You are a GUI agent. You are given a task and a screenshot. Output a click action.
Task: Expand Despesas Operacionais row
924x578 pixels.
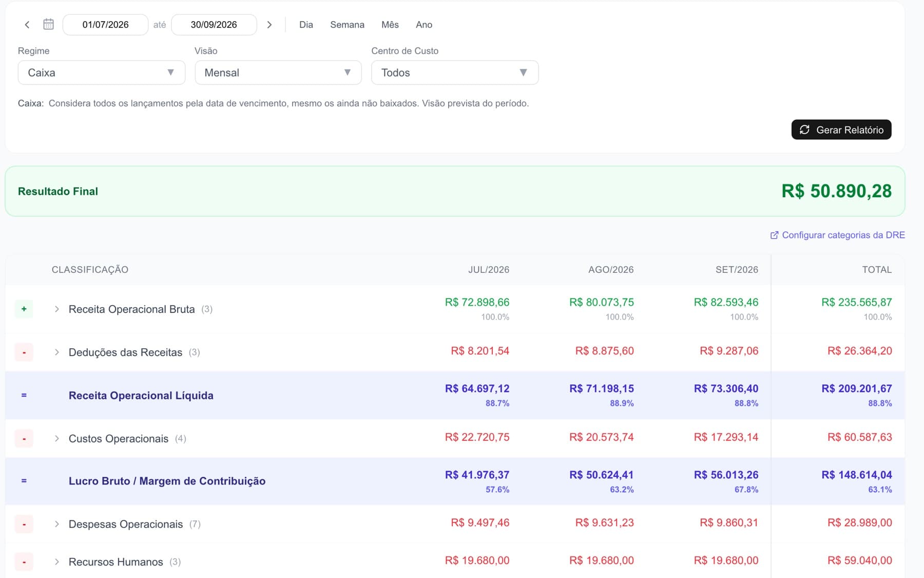pos(57,524)
